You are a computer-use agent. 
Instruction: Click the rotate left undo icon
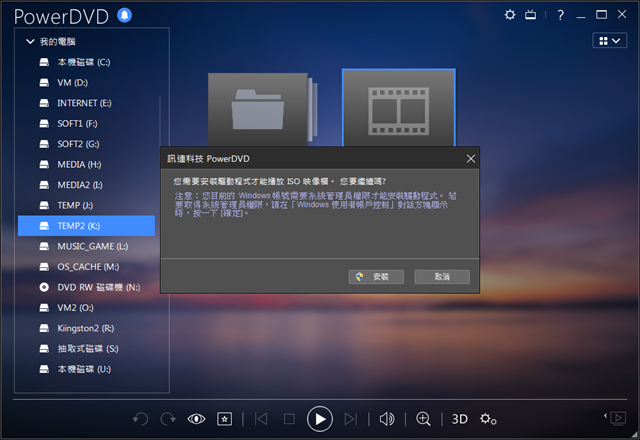(x=140, y=419)
